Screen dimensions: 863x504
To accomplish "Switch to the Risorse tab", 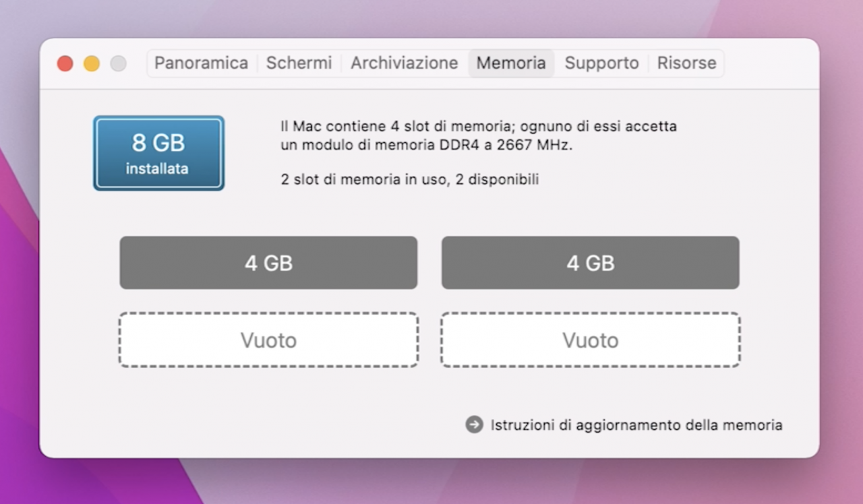I will [x=686, y=63].
